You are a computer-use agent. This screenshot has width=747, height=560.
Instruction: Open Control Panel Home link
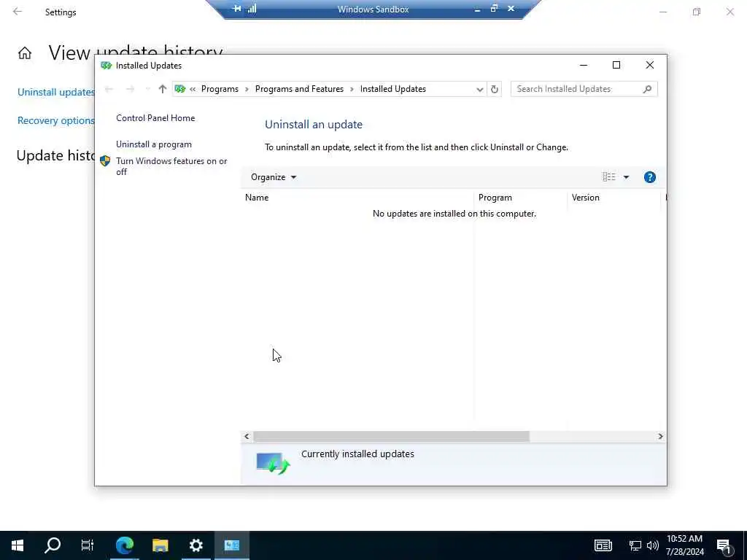point(155,118)
